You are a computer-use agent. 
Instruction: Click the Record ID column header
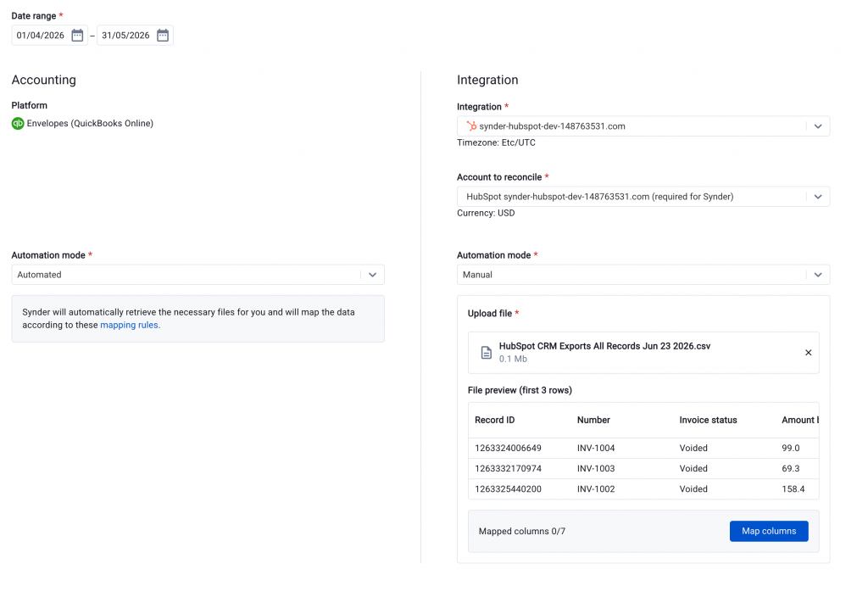(x=495, y=420)
